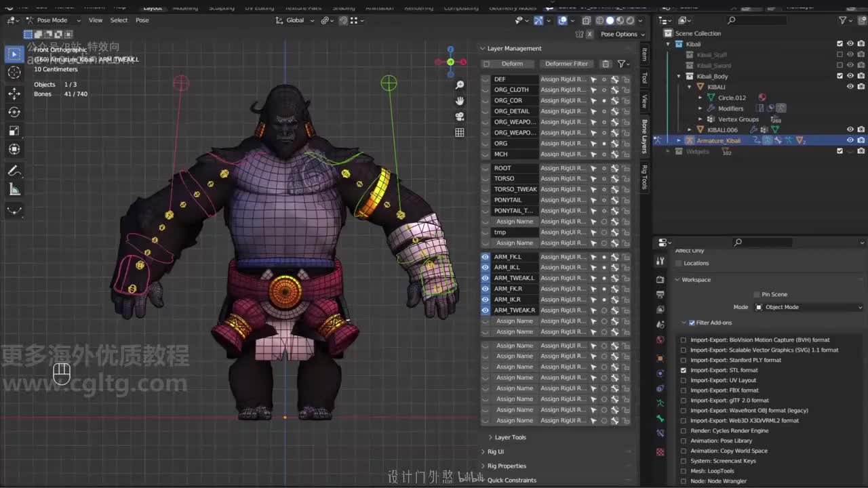Open the View menu in viewport header
Viewport: 868px width, 488px height.
pyautogui.click(x=96, y=20)
